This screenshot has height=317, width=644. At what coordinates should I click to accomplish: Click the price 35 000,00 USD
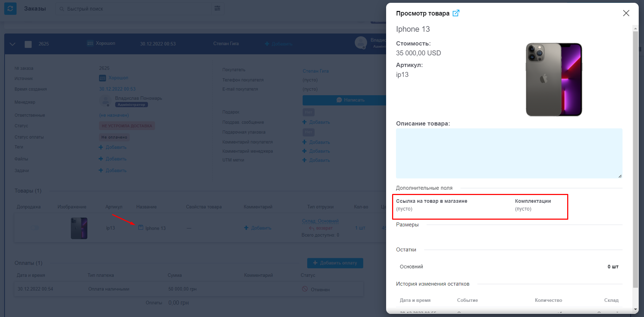pyautogui.click(x=419, y=53)
